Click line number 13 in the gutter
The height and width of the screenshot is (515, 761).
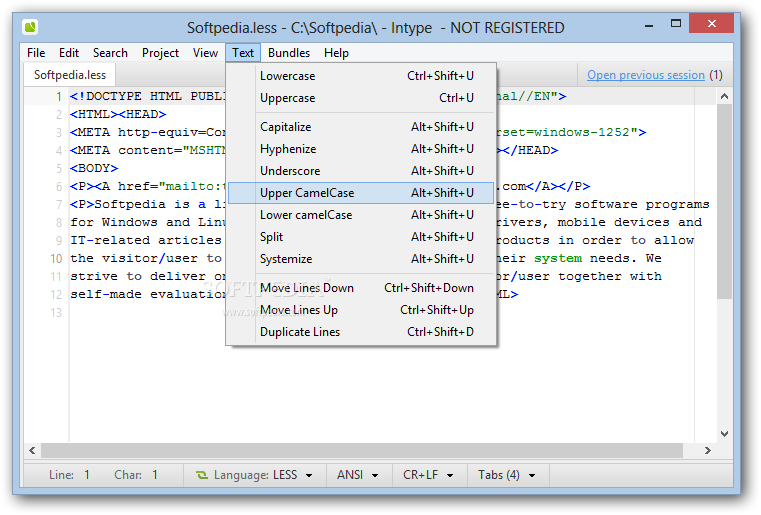pyautogui.click(x=56, y=313)
